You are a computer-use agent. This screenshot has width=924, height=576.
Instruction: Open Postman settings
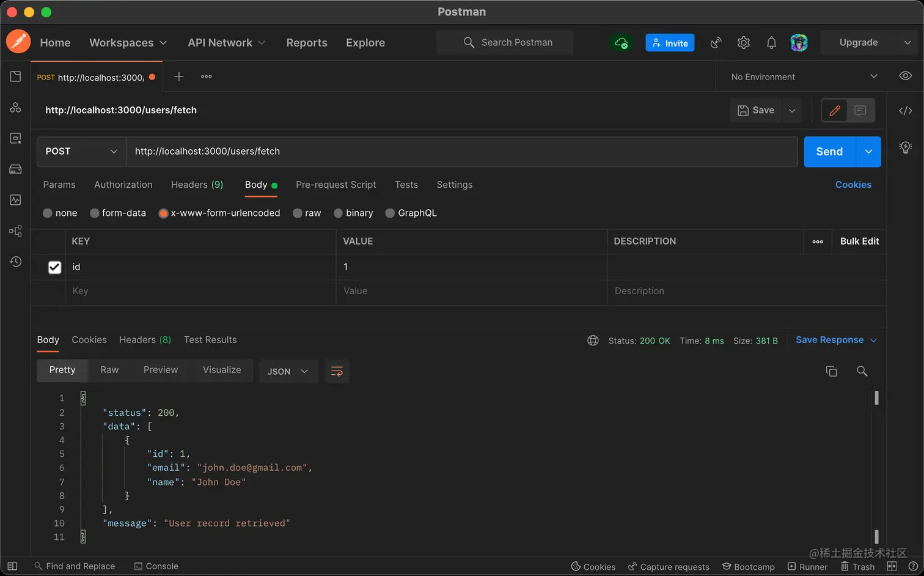tap(743, 42)
